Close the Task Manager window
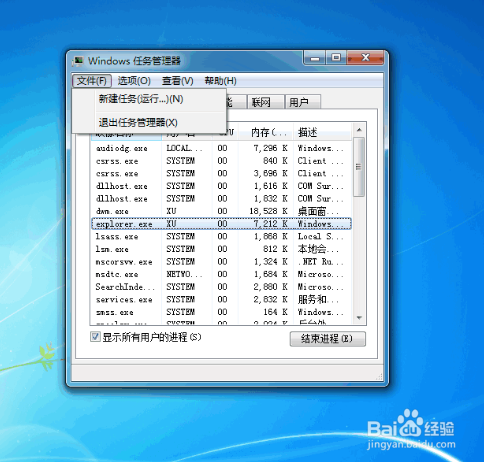This screenshot has width=484, height=462. (x=365, y=58)
